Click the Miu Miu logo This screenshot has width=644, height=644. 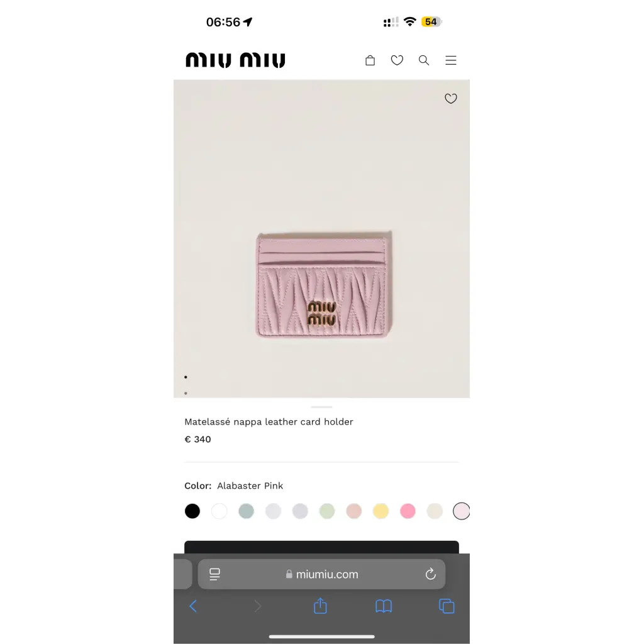click(235, 60)
